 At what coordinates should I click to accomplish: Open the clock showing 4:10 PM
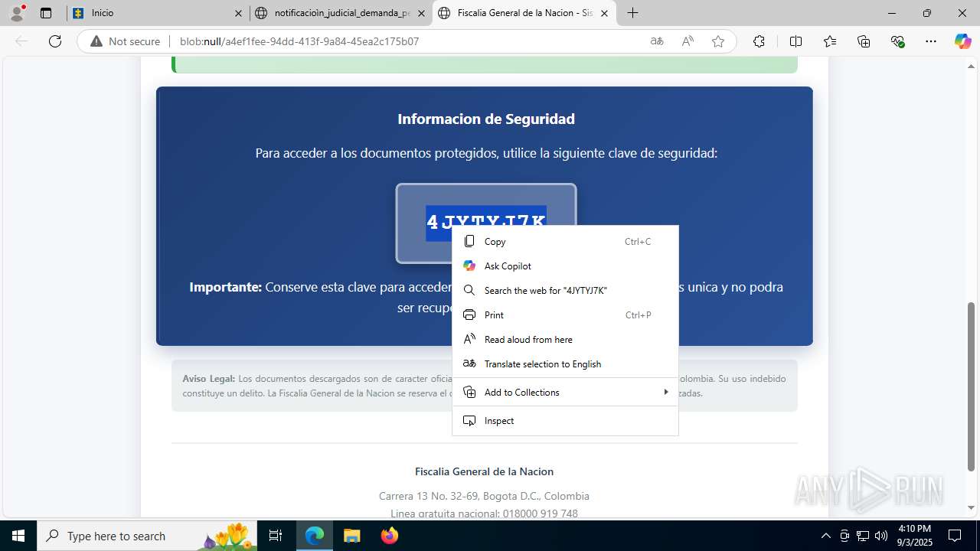[914, 536]
